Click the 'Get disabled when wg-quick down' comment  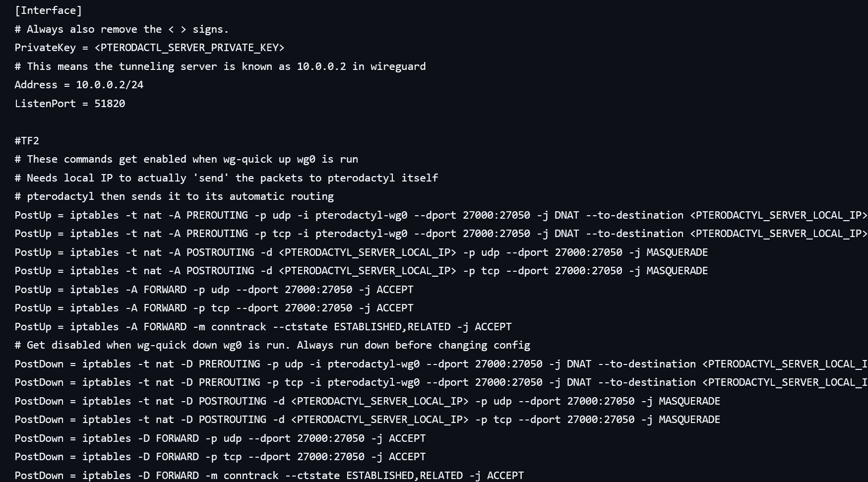point(272,345)
